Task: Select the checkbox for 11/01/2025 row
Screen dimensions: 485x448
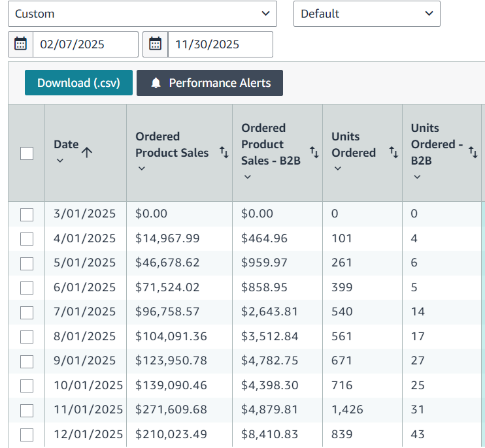Action: [27, 410]
